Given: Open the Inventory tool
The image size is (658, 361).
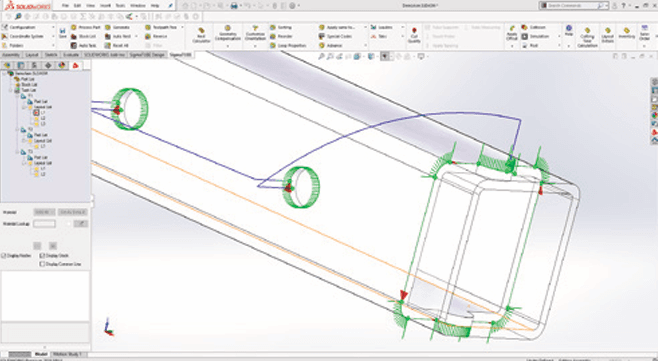Looking at the screenshot, I should click(x=627, y=34).
